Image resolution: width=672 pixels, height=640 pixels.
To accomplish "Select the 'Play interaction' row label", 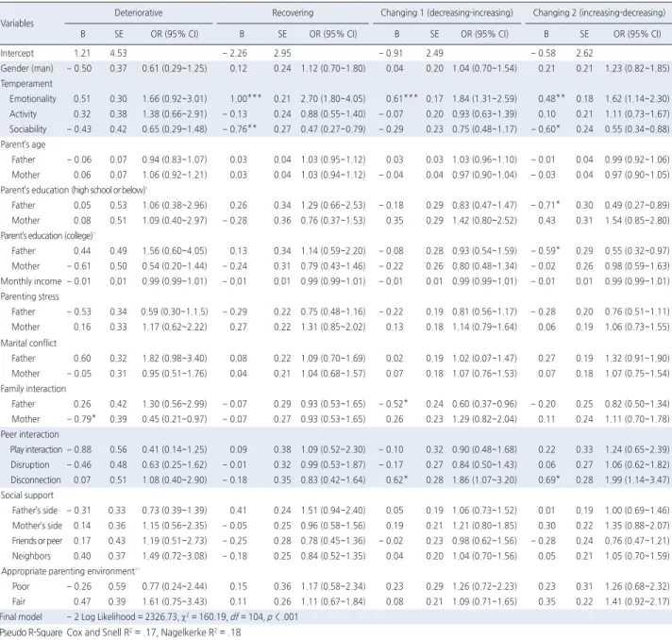I will tap(36, 449).
